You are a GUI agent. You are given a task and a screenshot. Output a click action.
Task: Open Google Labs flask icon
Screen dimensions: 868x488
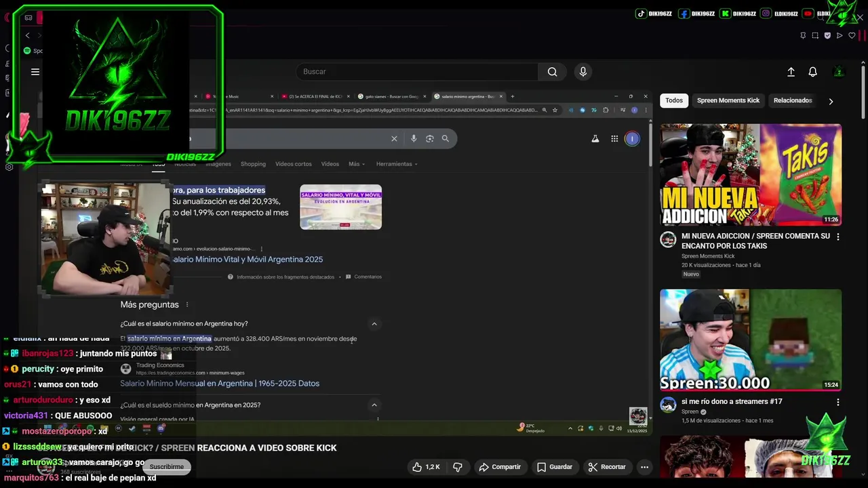(595, 138)
